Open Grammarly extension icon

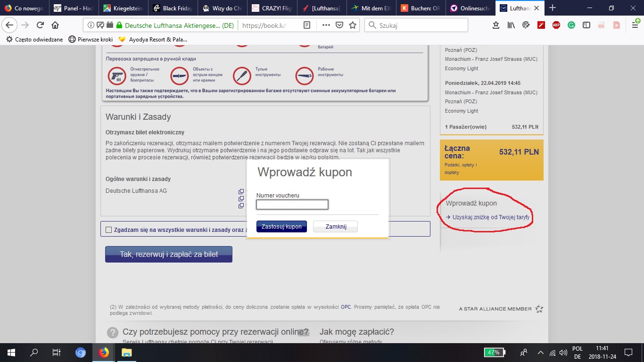pyautogui.click(x=571, y=25)
